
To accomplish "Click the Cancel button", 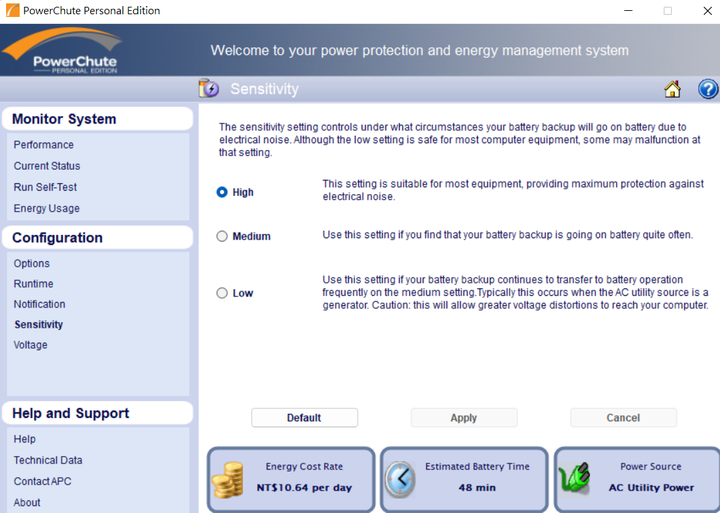I will [x=623, y=417].
